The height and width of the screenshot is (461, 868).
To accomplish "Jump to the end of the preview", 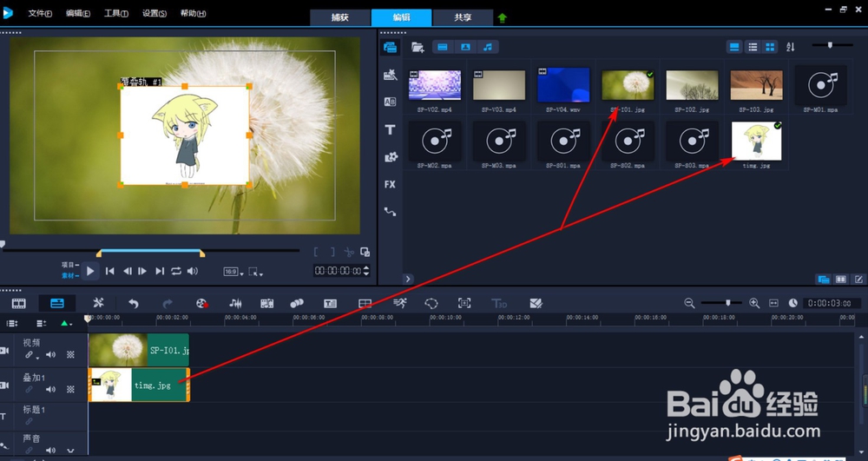I will tap(160, 271).
